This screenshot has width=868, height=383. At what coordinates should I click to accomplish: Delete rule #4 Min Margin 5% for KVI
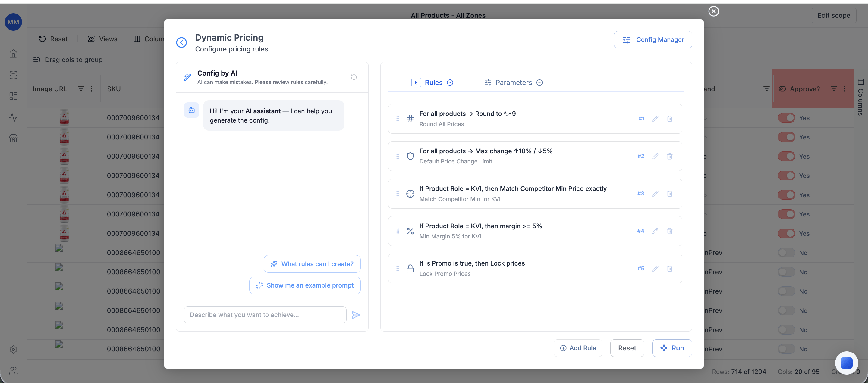tap(669, 231)
